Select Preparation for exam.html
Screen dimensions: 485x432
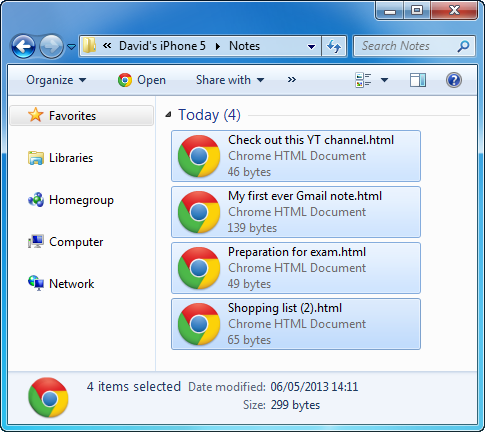(296, 268)
